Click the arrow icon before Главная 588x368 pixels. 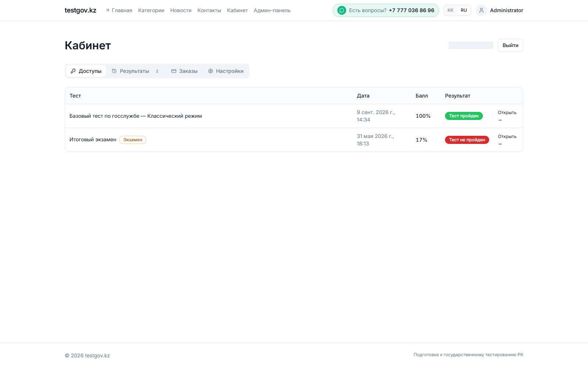[108, 10]
